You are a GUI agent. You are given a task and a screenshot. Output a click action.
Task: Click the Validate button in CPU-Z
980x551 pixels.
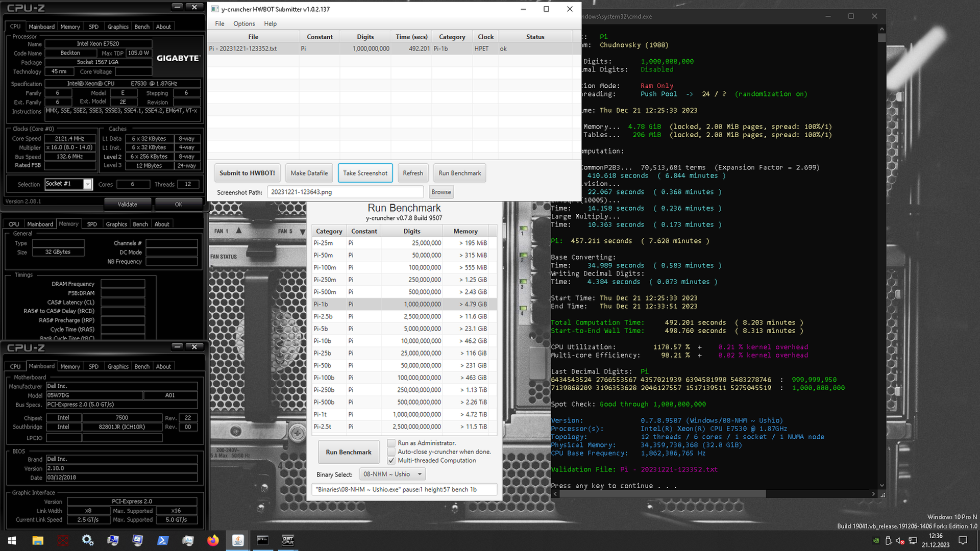[128, 204]
